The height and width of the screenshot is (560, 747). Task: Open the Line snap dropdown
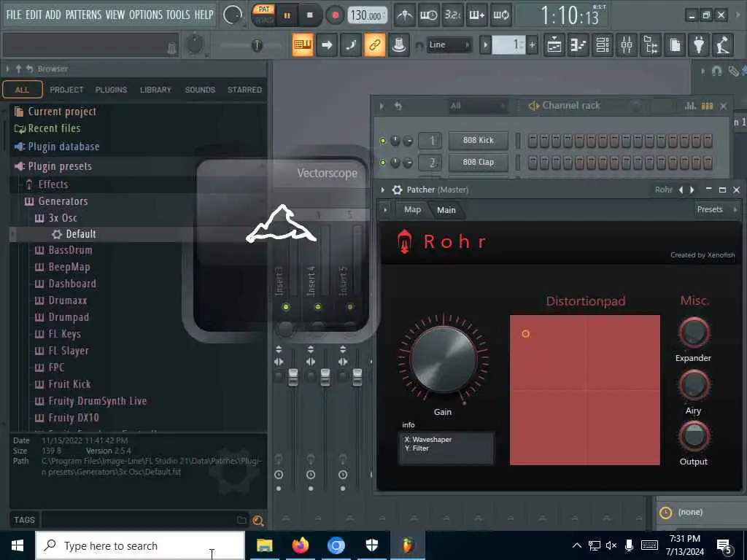pyautogui.click(x=449, y=45)
